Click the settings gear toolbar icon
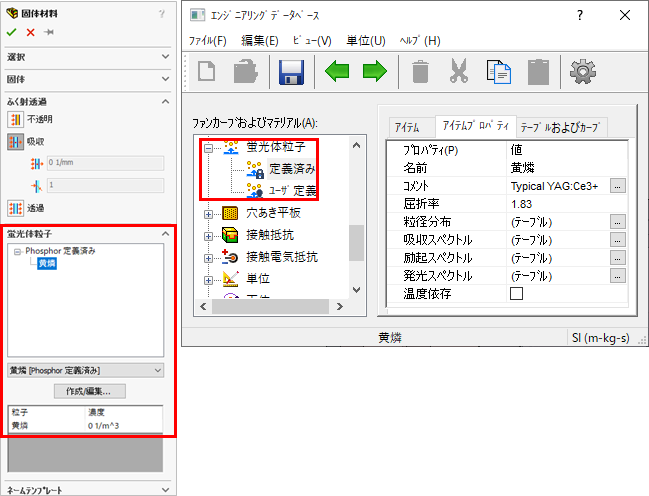 pyautogui.click(x=583, y=72)
